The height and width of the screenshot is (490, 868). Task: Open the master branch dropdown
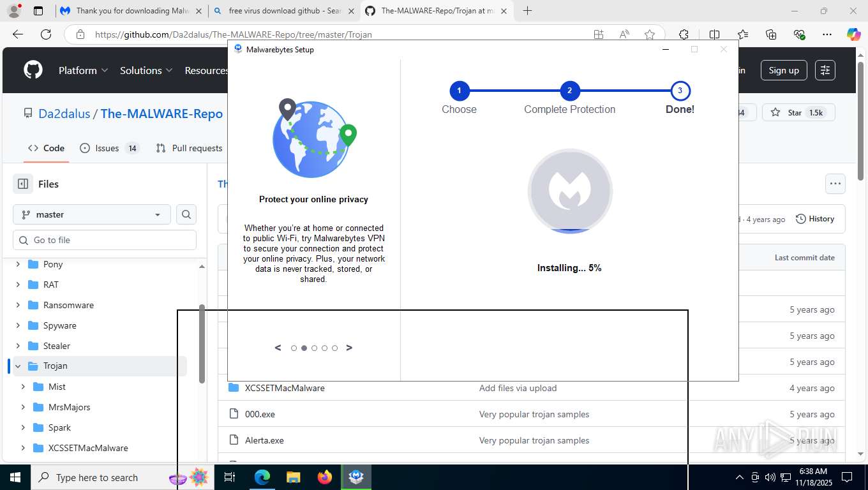click(91, 214)
